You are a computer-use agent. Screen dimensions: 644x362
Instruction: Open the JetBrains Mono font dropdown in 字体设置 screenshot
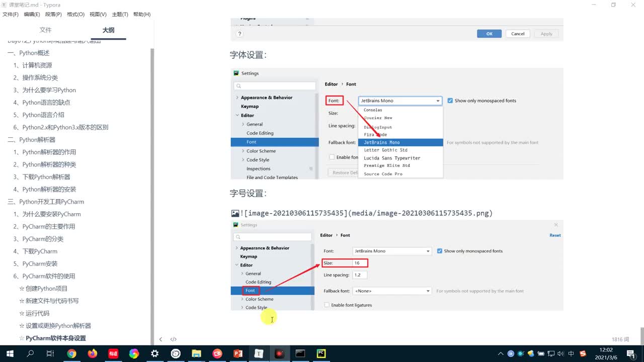400,101
